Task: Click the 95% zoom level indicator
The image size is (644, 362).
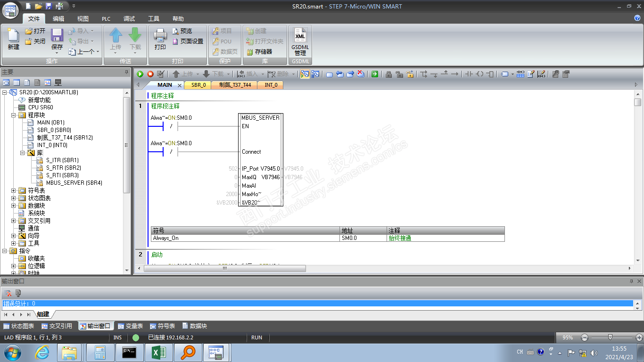Action: (x=568, y=337)
